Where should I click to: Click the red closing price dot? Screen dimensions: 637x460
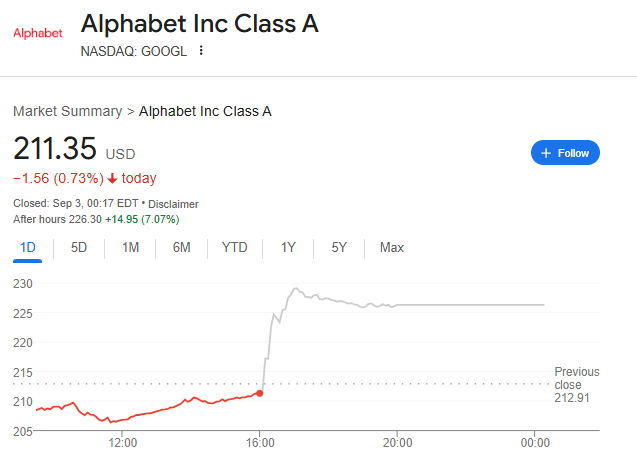tap(260, 393)
